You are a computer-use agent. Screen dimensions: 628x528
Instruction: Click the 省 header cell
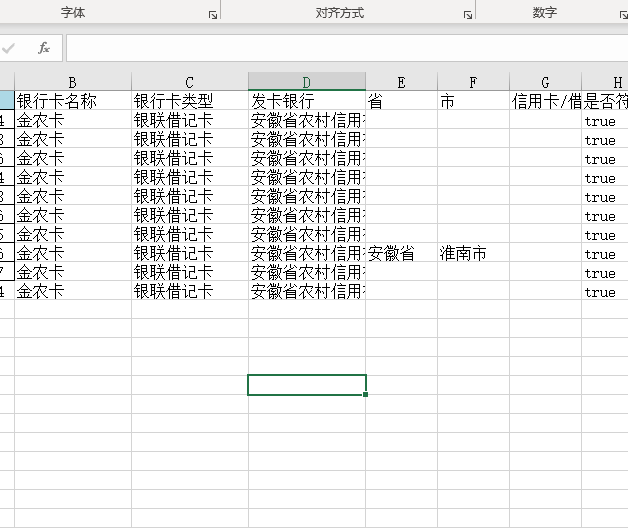click(x=401, y=101)
